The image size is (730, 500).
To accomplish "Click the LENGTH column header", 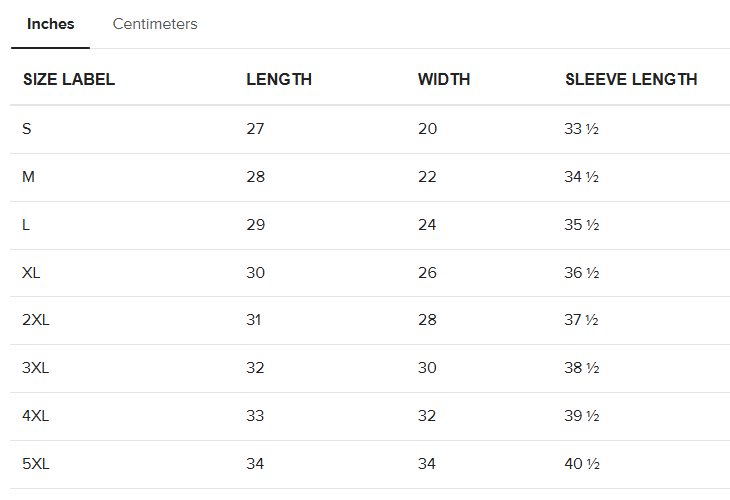I will [x=279, y=79].
